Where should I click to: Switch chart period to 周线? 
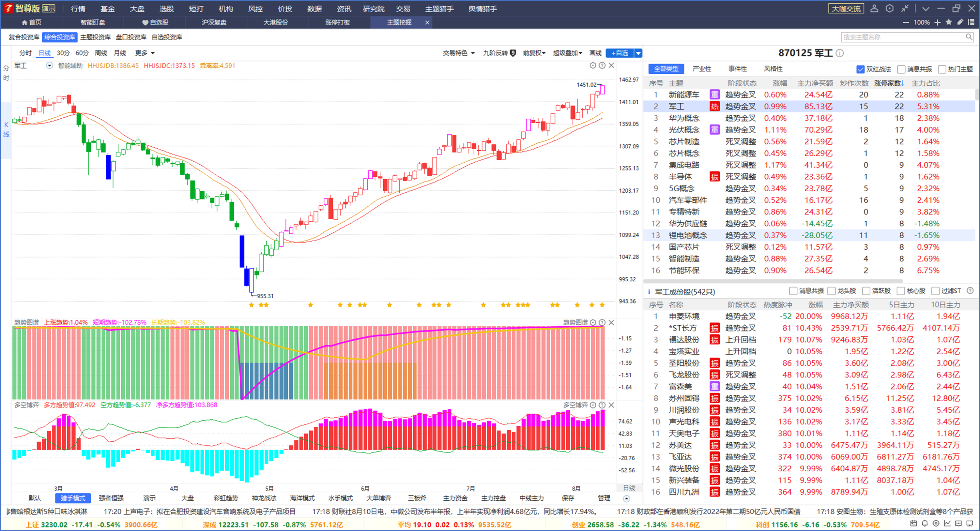pos(101,53)
